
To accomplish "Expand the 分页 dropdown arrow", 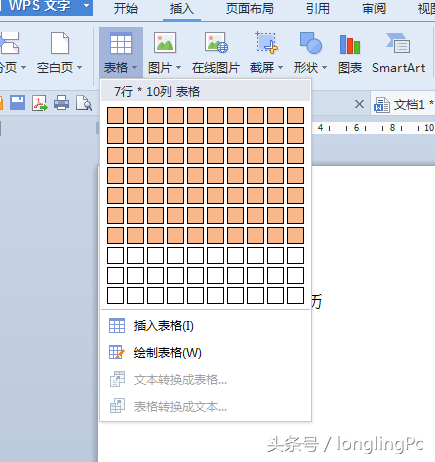I will (x=23, y=68).
